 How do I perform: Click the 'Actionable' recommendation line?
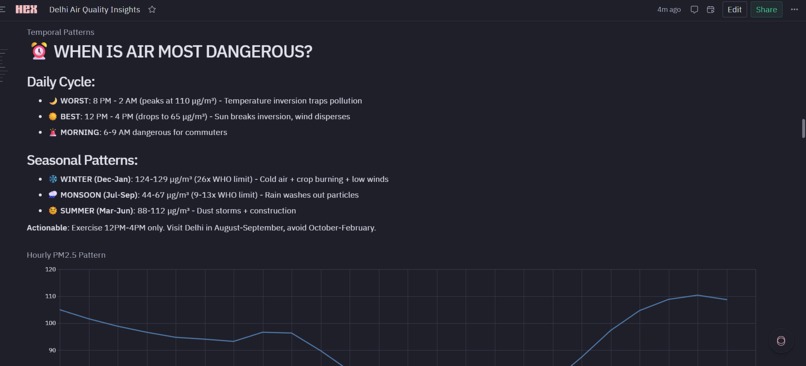(202, 228)
